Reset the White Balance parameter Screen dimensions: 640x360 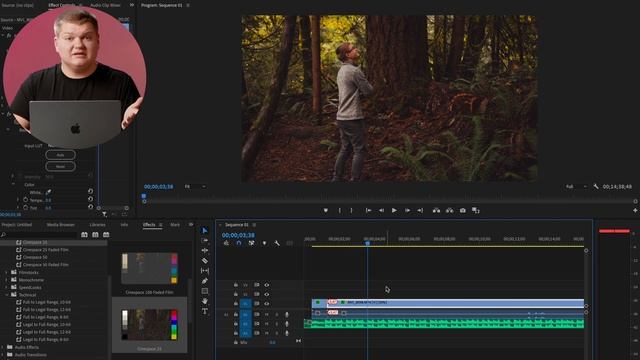pos(90,191)
